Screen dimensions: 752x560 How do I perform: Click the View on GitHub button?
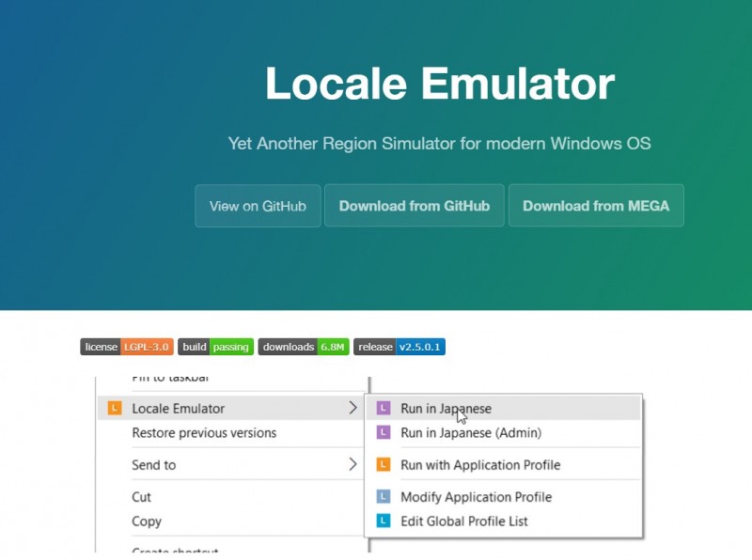[258, 206]
